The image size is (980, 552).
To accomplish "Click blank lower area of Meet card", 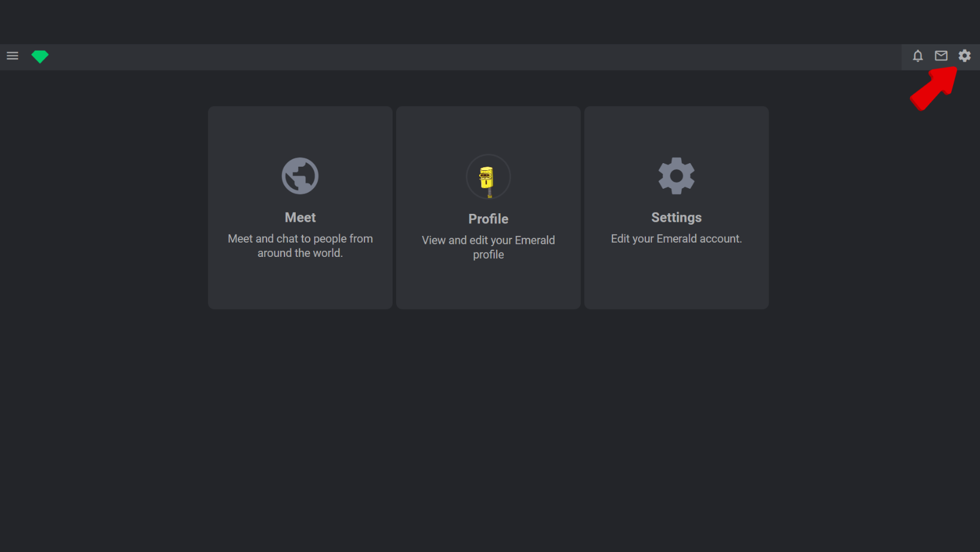I will pyautogui.click(x=300, y=287).
